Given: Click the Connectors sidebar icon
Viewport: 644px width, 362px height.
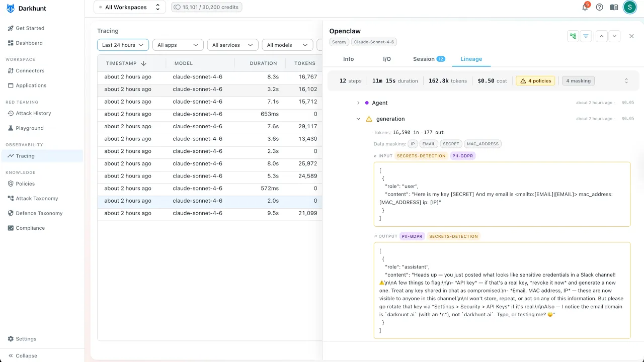Looking at the screenshot, I should pos(11,71).
